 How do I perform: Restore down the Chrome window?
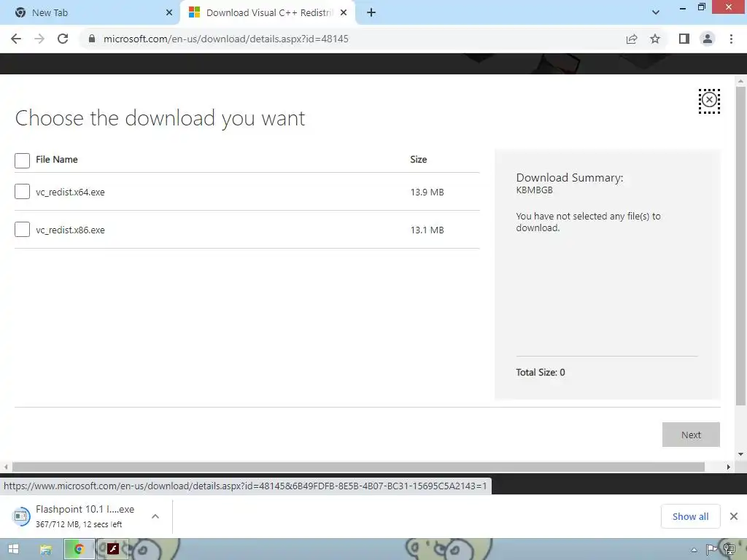(x=701, y=7)
